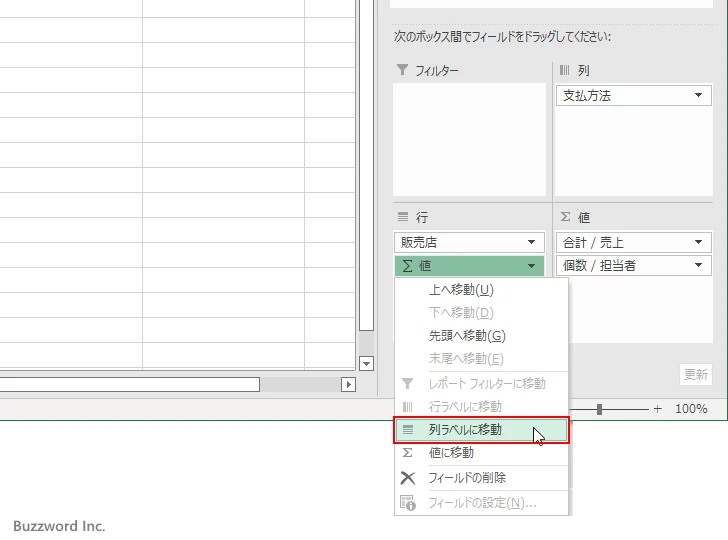Click the 支払方法 field in 列 area
This screenshot has height=540, width=728.
(634, 96)
